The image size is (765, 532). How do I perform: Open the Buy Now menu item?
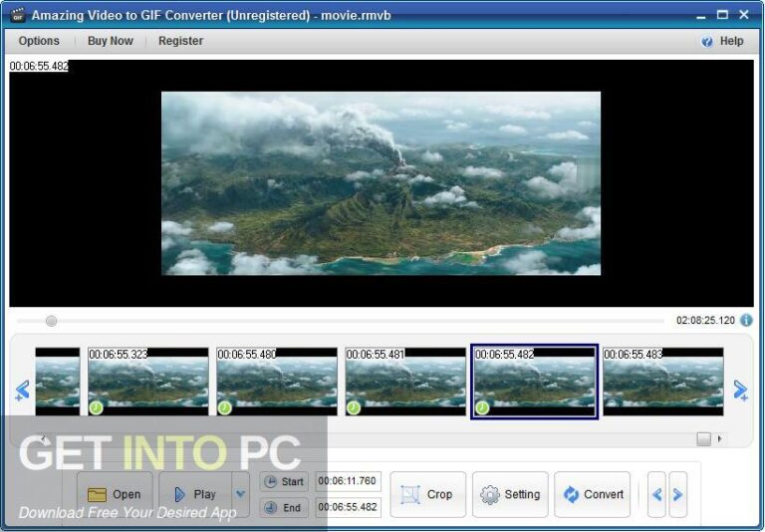click(111, 41)
